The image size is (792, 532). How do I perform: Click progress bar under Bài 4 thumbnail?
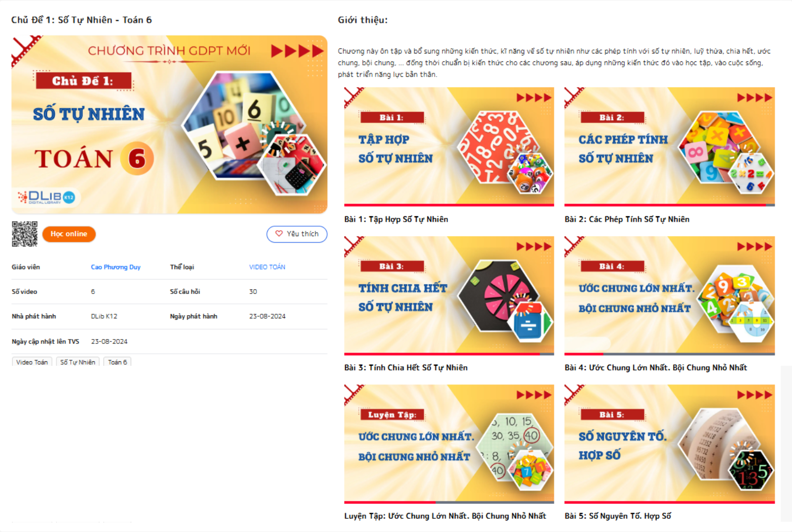[x=669, y=354]
